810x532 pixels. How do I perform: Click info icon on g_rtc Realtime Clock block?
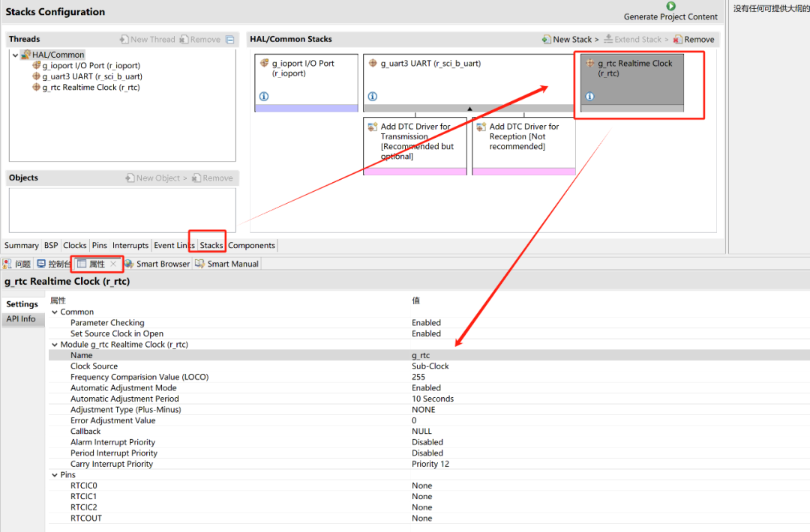coord(589,97)
